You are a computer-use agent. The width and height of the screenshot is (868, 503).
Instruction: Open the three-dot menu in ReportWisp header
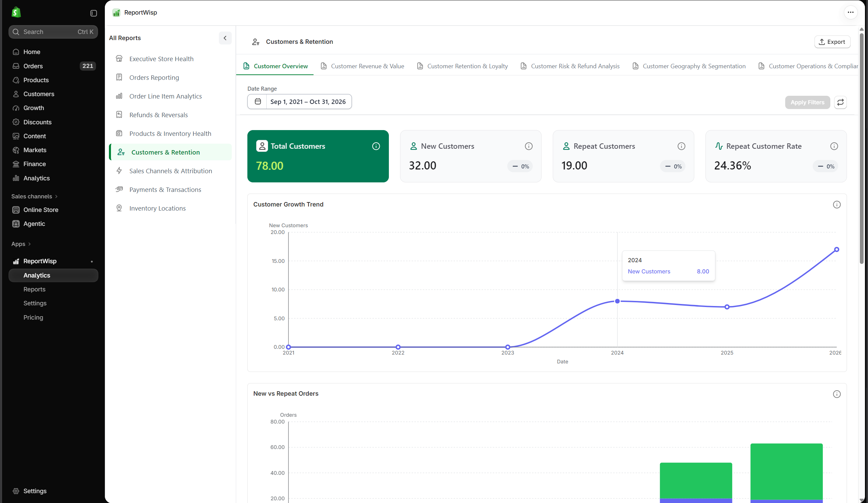pyautogui.click(x=850, y=13)
